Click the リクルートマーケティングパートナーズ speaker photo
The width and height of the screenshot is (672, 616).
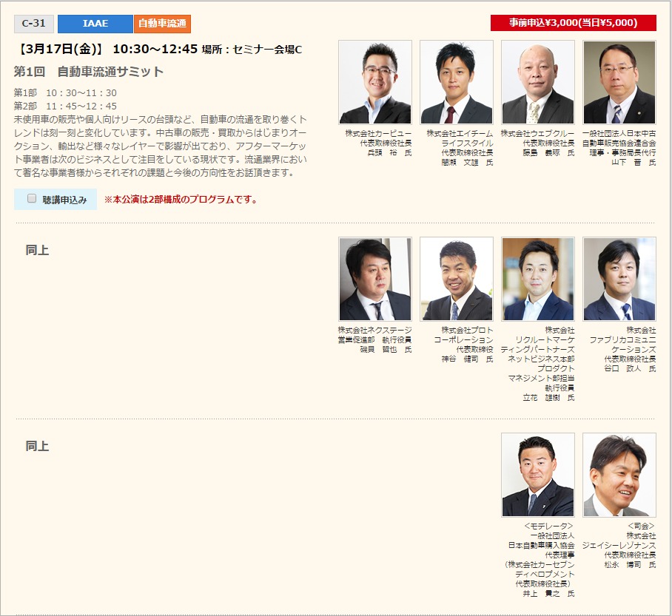click(x=538, y=279)
